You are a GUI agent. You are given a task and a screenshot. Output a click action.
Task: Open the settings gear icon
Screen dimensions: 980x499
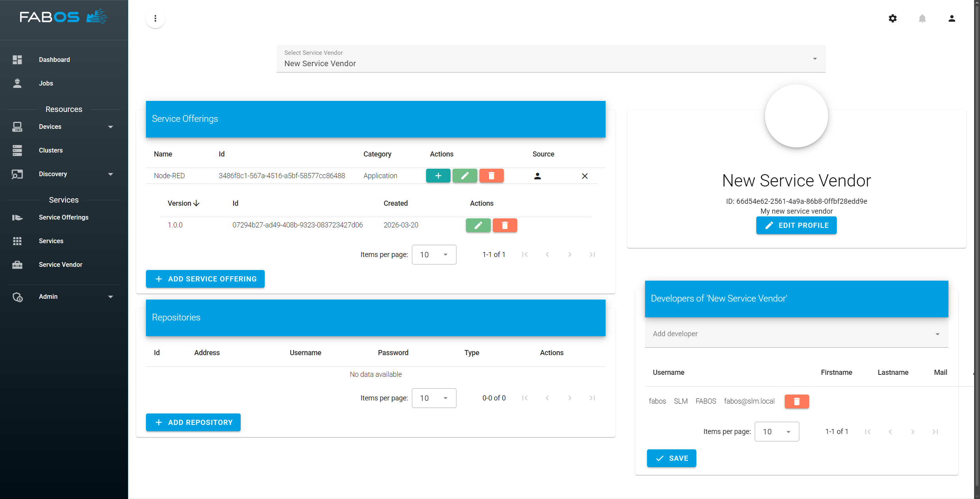point(892,19)
